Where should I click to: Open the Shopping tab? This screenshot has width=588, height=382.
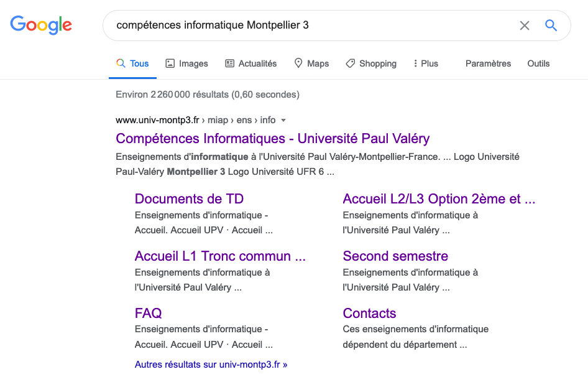[371, 63]
